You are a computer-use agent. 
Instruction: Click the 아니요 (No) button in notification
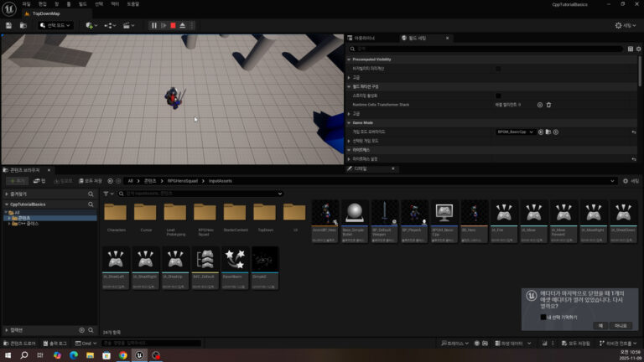[x=621, y=325]
